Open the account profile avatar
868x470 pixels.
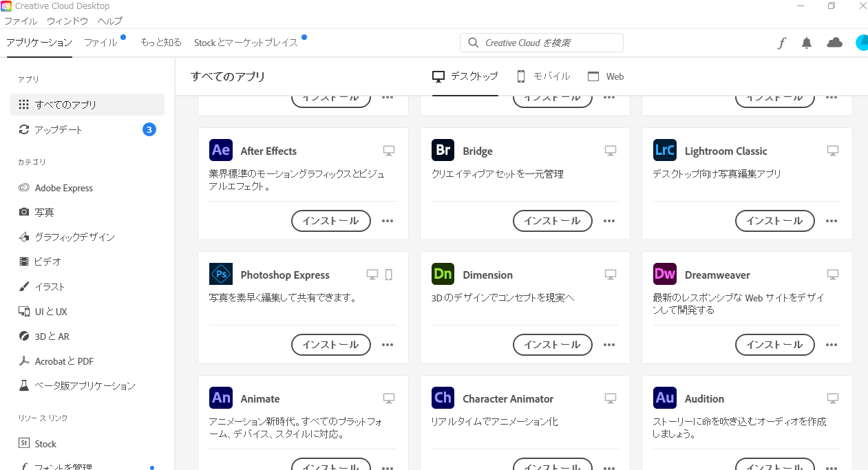tap(861, 43)
